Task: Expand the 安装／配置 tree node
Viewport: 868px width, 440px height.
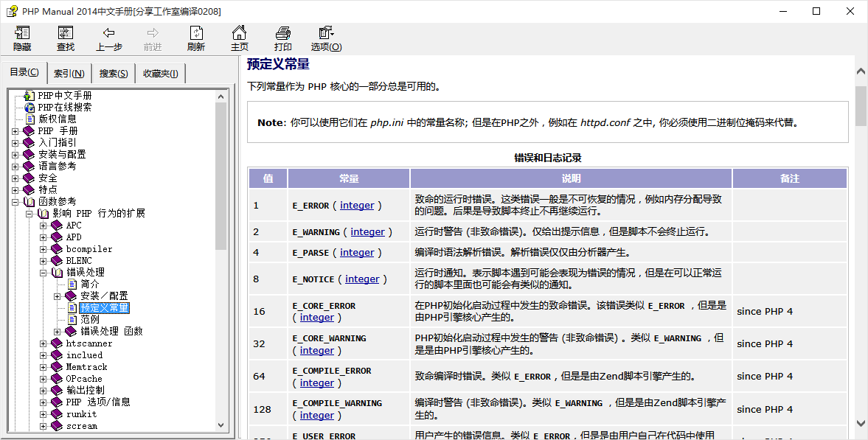Action: (58, 296)
